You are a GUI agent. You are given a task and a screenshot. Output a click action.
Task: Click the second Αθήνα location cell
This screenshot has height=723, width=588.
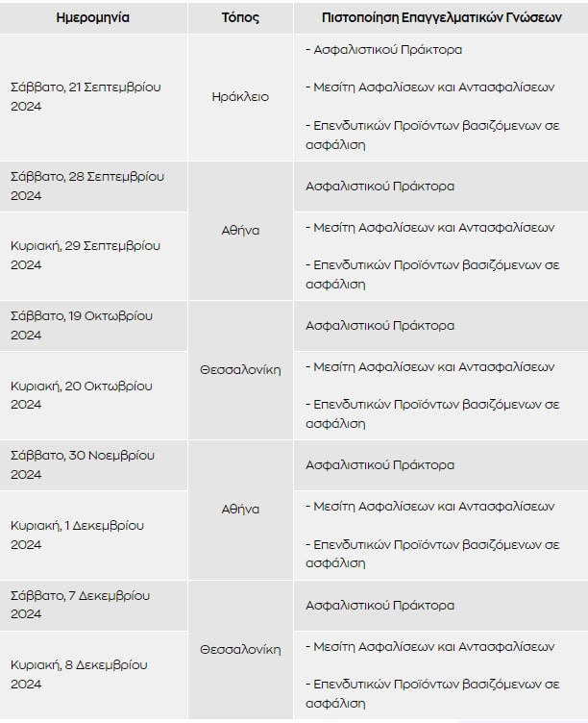(240, 510)
